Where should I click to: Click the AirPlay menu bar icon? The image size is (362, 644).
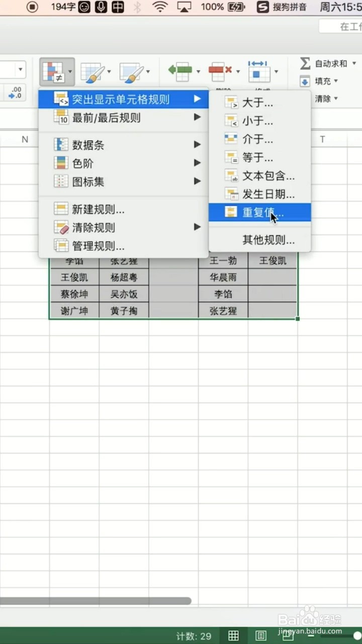(185, 7)
